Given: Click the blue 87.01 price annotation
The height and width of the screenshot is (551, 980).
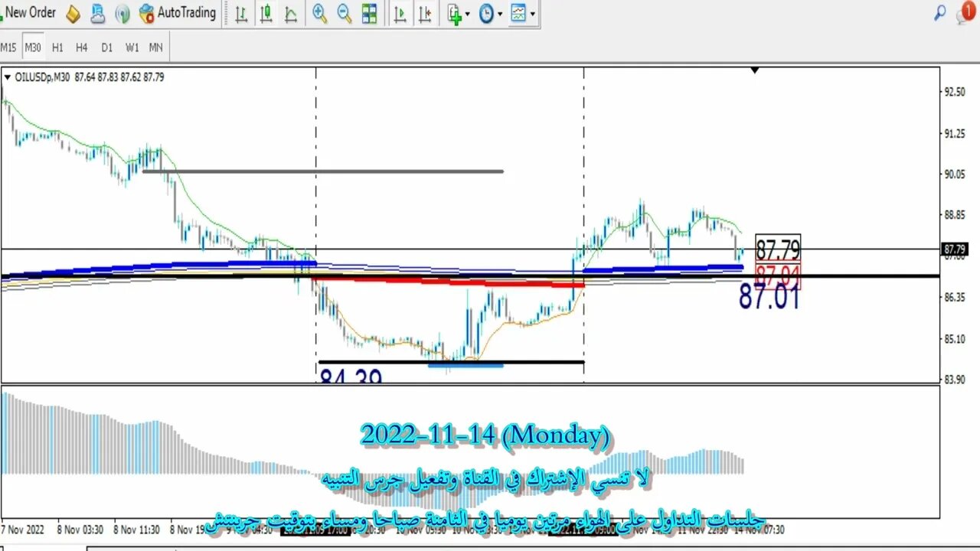Looking at the screenshot, I should [769, 297].
